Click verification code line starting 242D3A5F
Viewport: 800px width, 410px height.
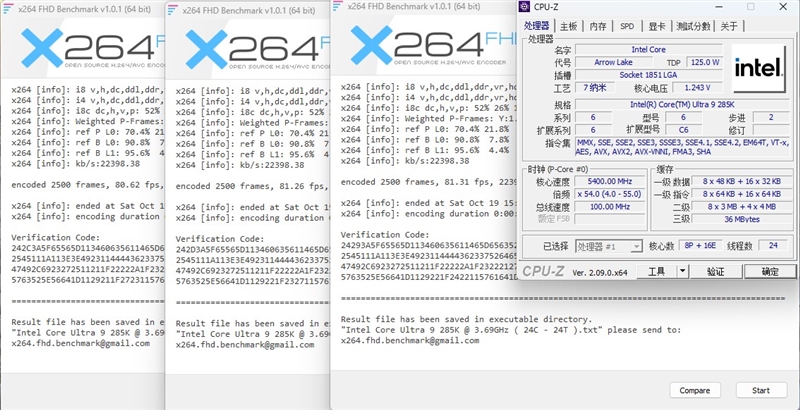point(253,250)
